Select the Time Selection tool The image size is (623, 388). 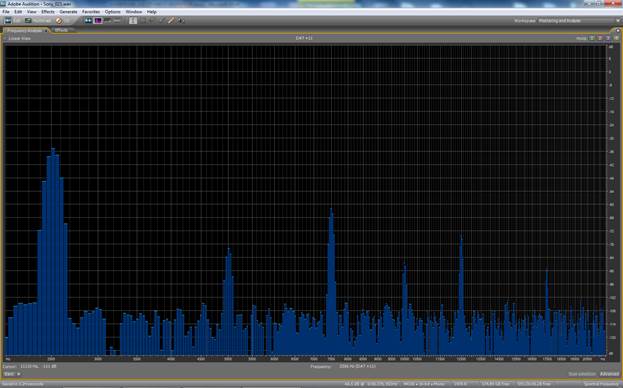[133, 21]
